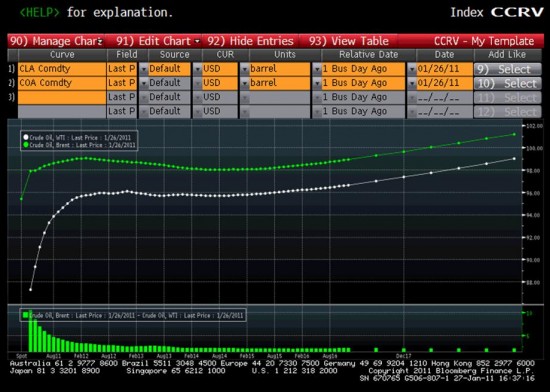Click the Relative Date column header

pos(368,55)
